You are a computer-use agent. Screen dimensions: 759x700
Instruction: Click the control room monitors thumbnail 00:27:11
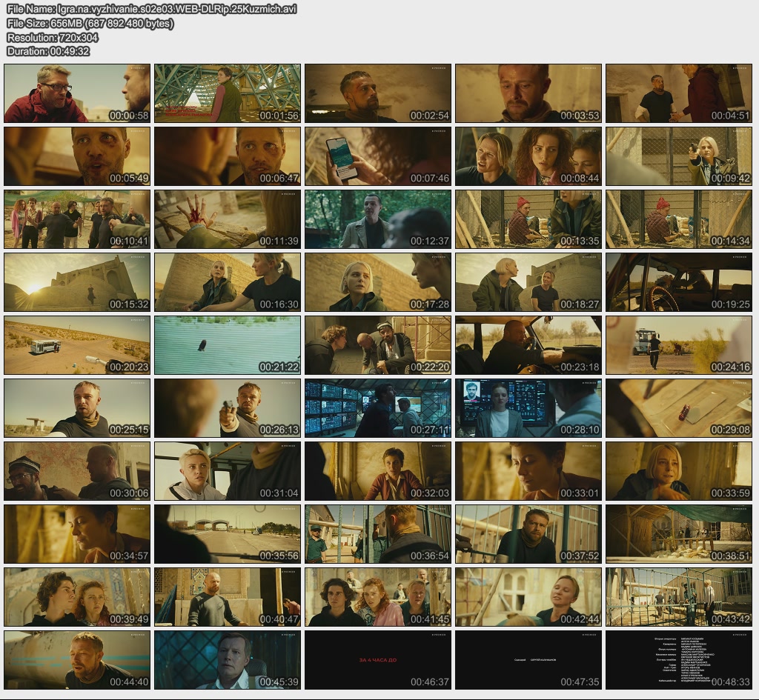click(x=378, y=408)
